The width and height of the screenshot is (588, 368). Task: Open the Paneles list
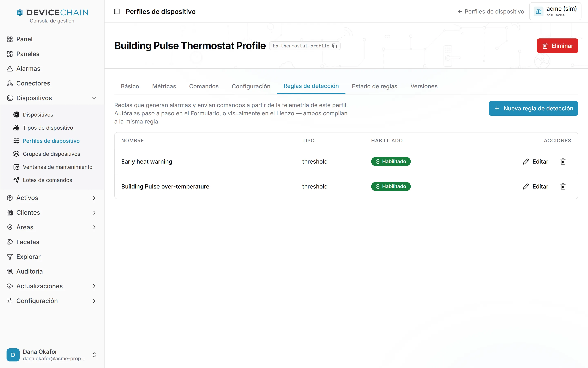pyautogui.click(x=52, y=54)
